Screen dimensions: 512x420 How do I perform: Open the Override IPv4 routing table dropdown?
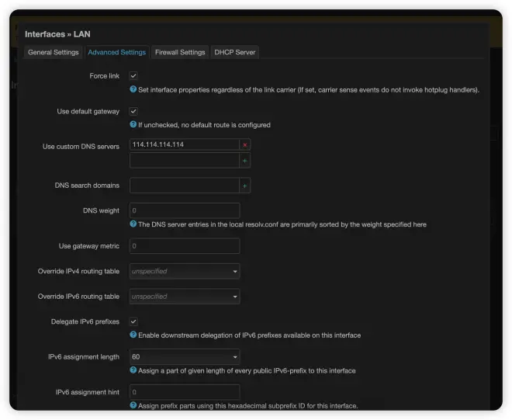tap(185, 271)
